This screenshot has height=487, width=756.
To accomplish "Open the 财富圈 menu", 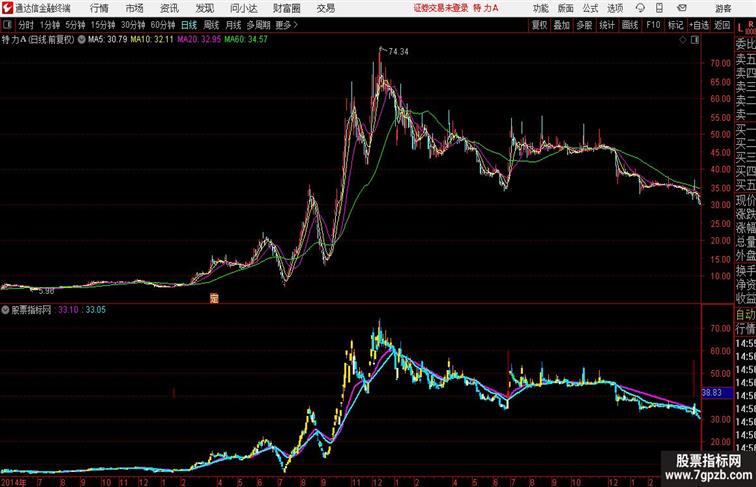I will click(286, 8).
